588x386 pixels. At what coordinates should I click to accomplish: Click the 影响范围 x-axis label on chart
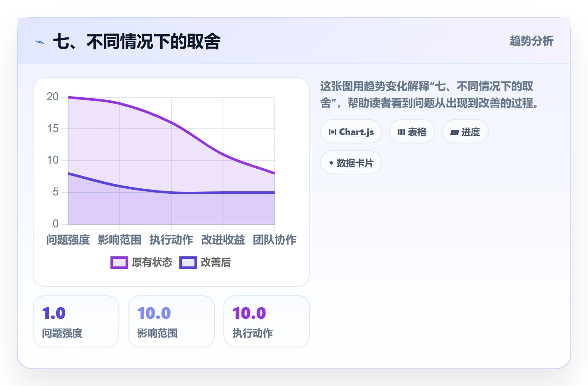pyautogui.click(x=120, y=240)
